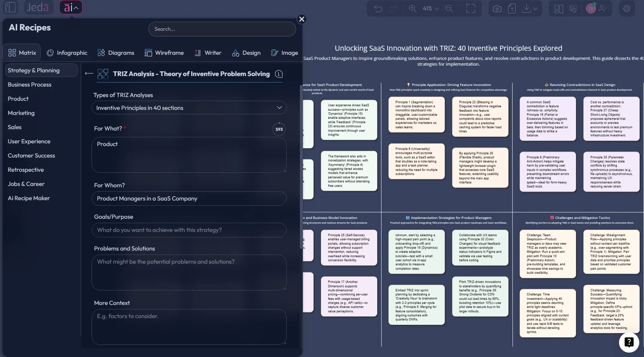
Task: Open the AI Recipes assistant icon
Action: pos(71,7)
